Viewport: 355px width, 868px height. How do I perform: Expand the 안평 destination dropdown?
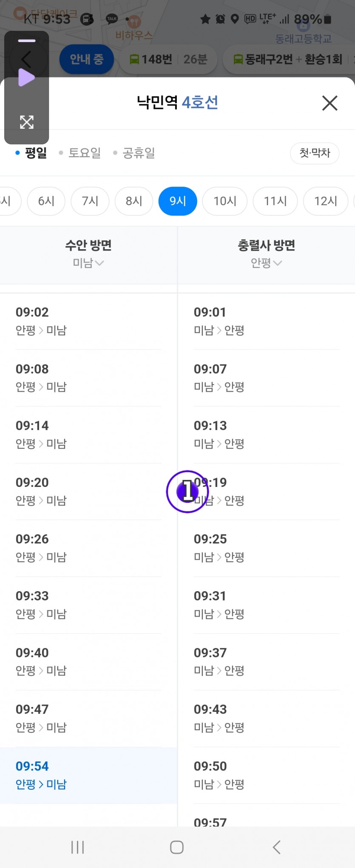(266, 263)
